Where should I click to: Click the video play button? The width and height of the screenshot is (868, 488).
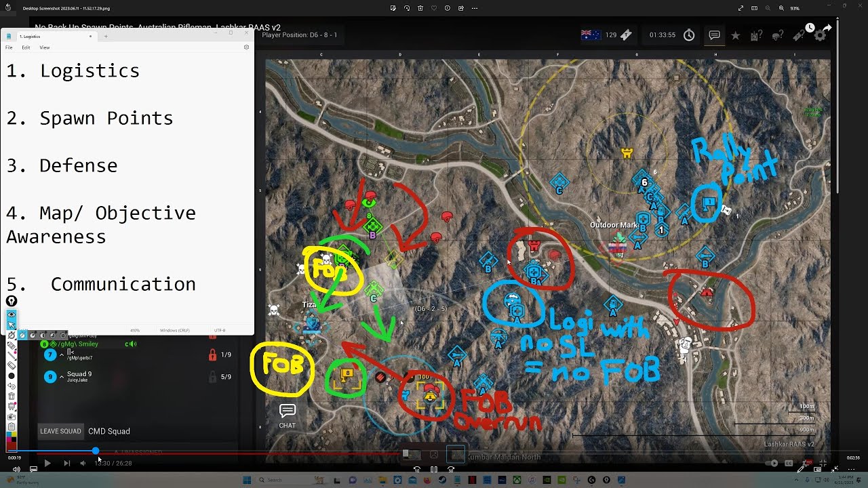click(47, 463)
